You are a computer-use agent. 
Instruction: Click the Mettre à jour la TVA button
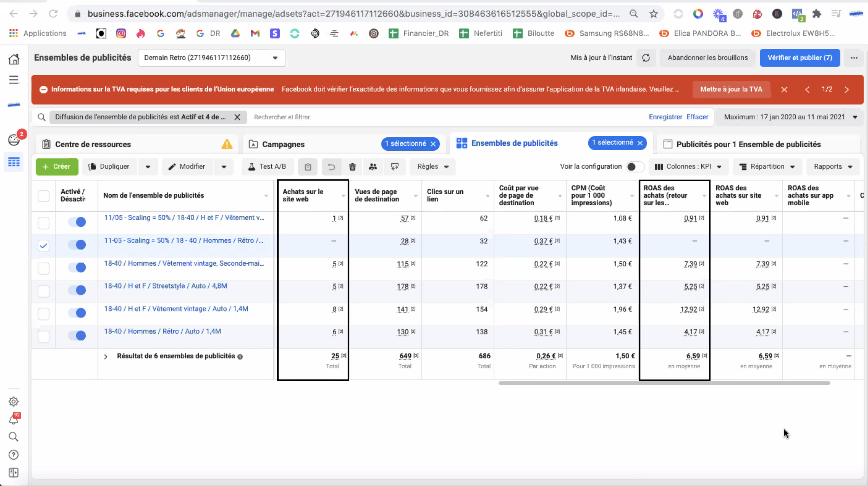(731, 89)
